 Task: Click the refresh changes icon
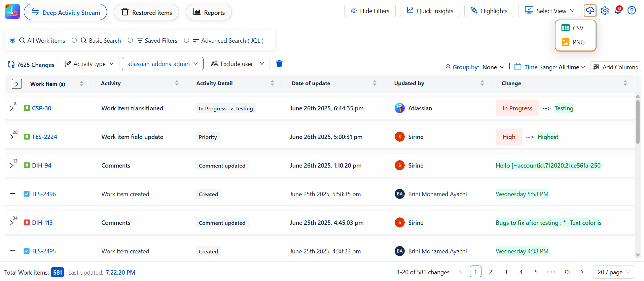point(11,65)
